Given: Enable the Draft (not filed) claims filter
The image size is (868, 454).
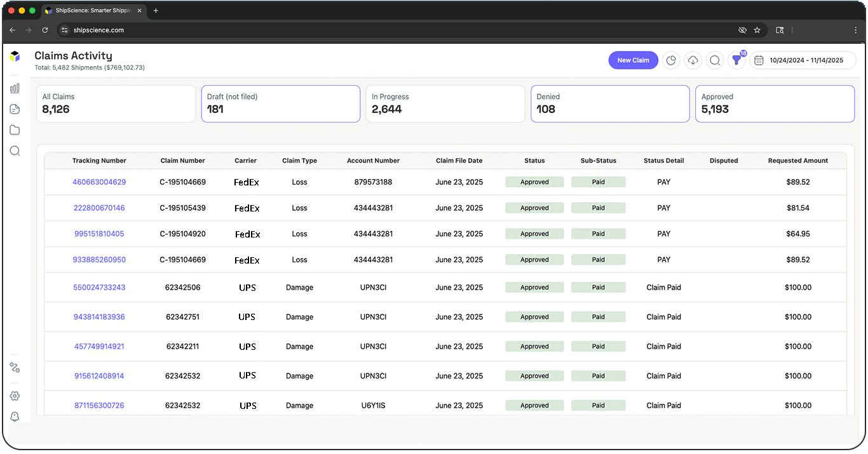Looking at the screenshot, I should [x=280, y=103].
